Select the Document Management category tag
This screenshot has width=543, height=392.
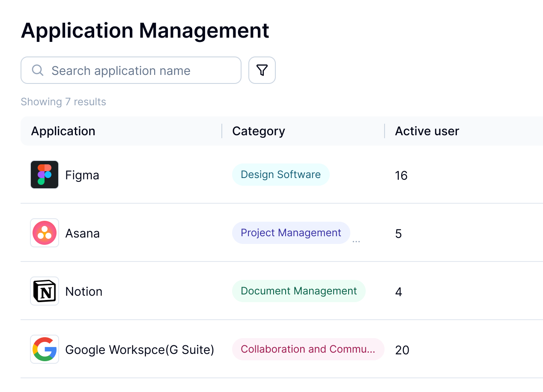click(298, 291)
